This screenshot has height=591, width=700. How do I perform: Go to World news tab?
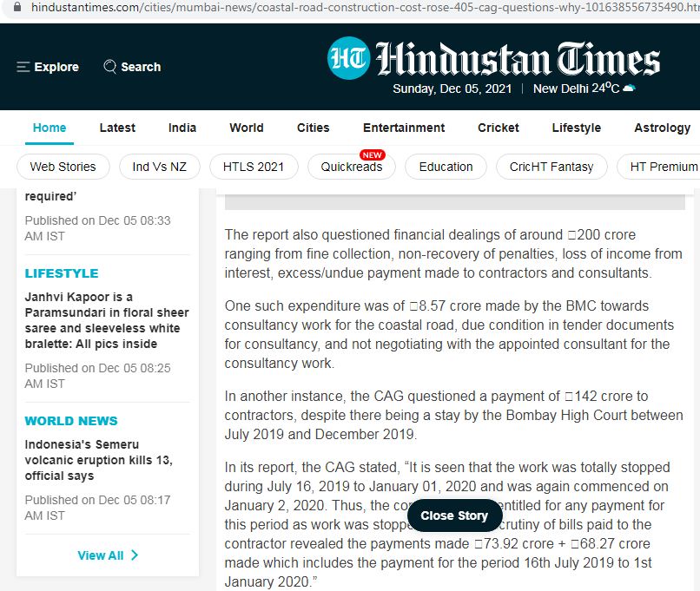(247, 128)
